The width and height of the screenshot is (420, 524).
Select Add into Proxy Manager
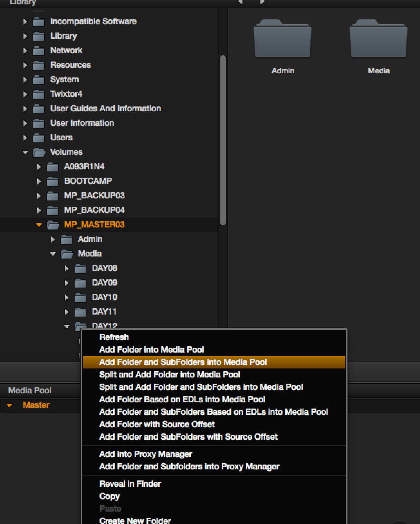click(145, 454)
